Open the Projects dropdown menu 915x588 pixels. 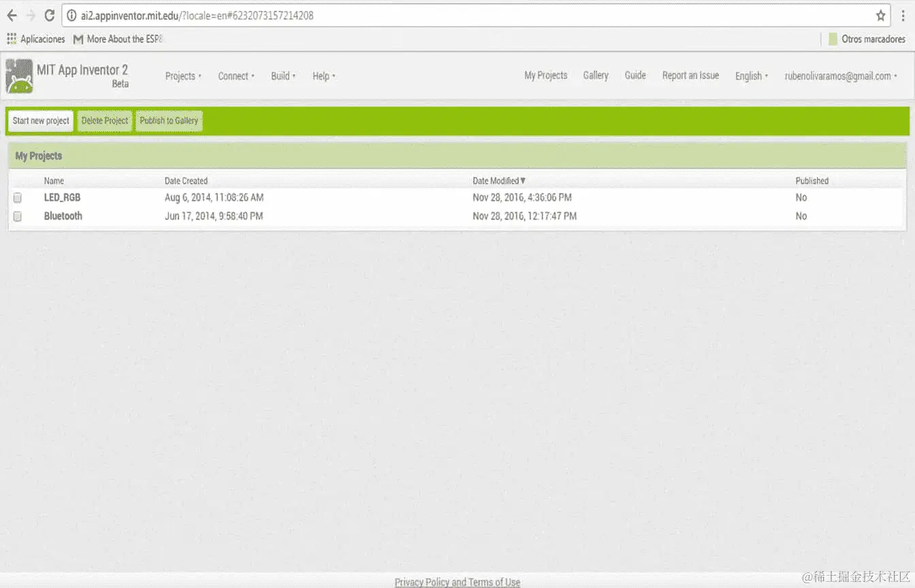[x=183, y=76]
